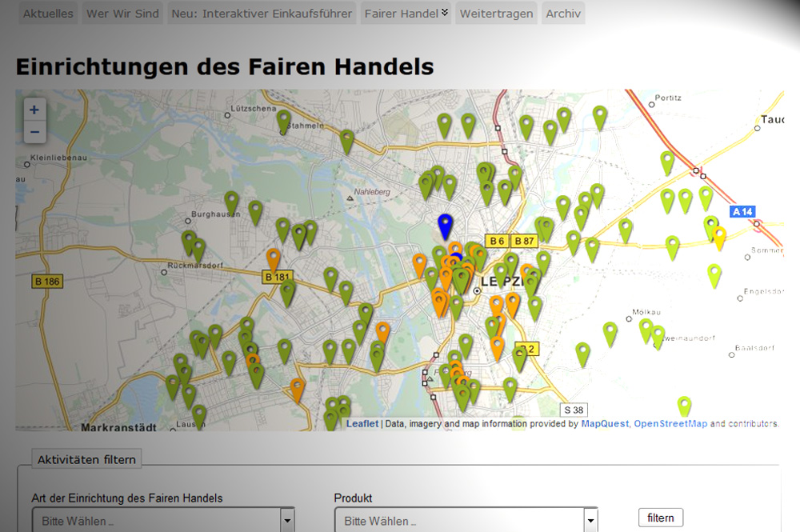Go to the Aktuelles menu item
The height and width of the screenshot is (532, 800).
[x=47, y=13]
